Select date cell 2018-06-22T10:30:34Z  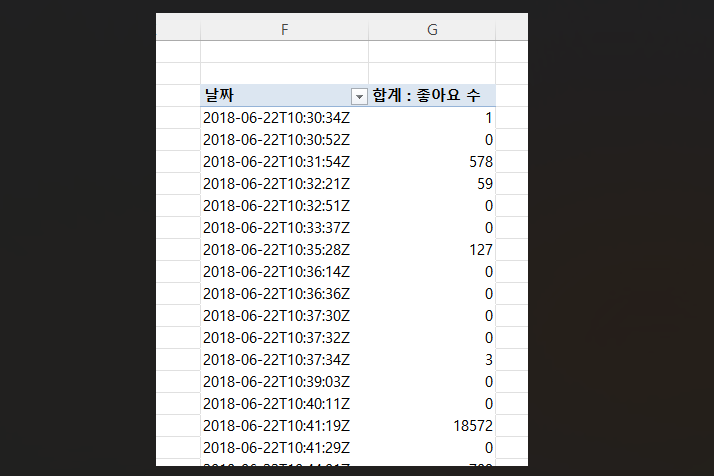(277, 118)
